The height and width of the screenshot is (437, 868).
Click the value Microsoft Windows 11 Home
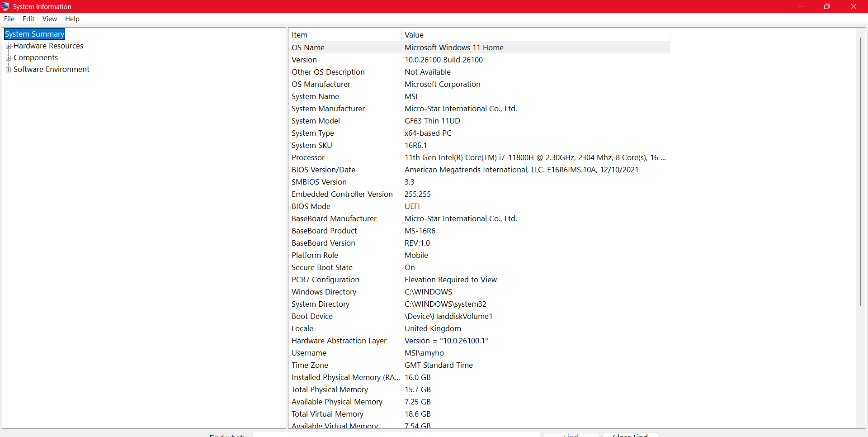454,47
